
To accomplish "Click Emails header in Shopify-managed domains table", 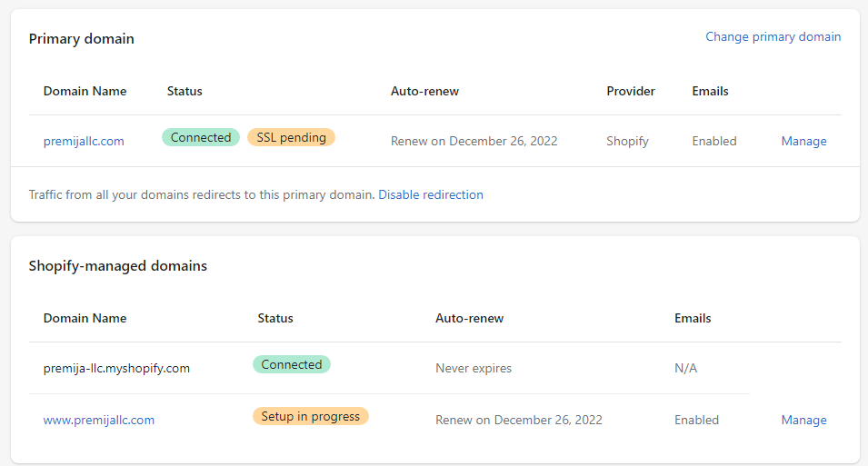I will 693,318.
